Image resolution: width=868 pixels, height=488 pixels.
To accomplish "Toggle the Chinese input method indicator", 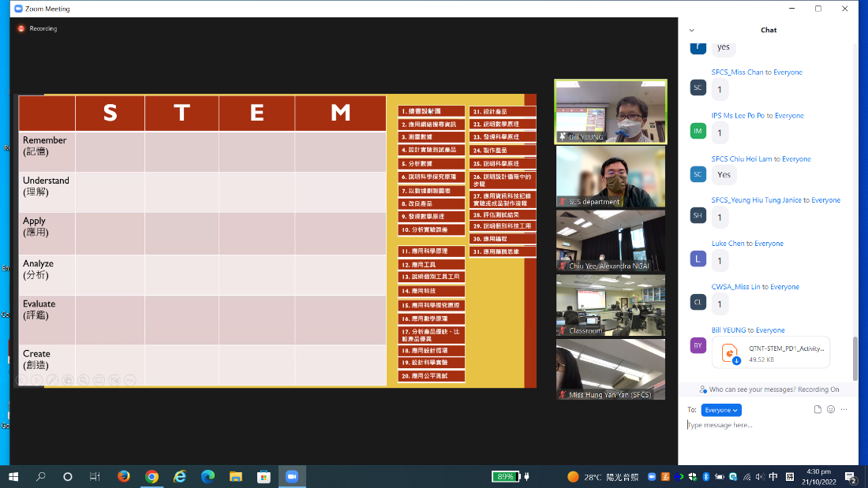I will coord(773,477).
